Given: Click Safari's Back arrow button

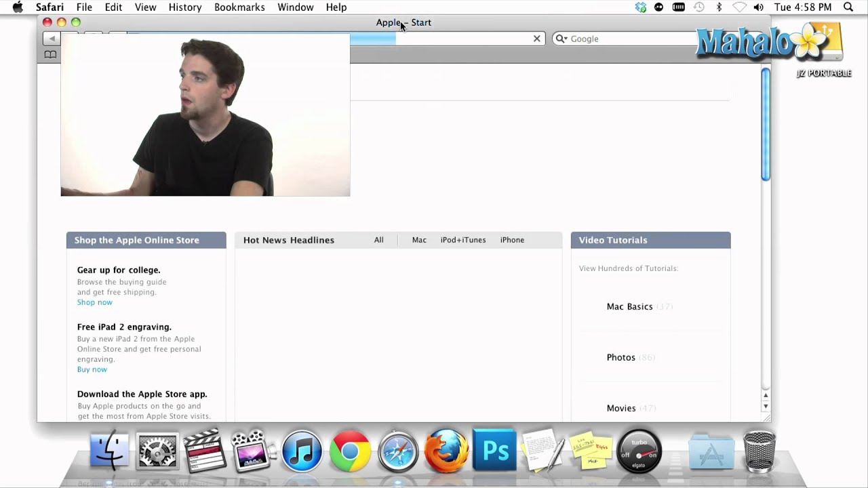Looking at the screenshot, I should click(x=52, y=39).
